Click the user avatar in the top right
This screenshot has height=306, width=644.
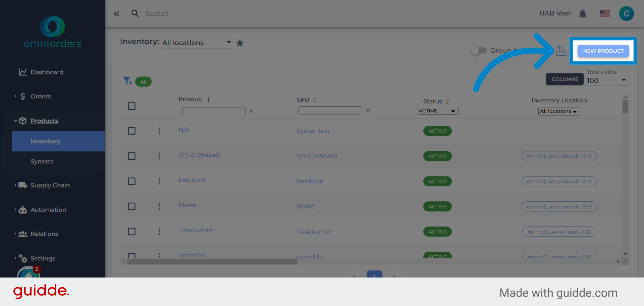point(627,13)
